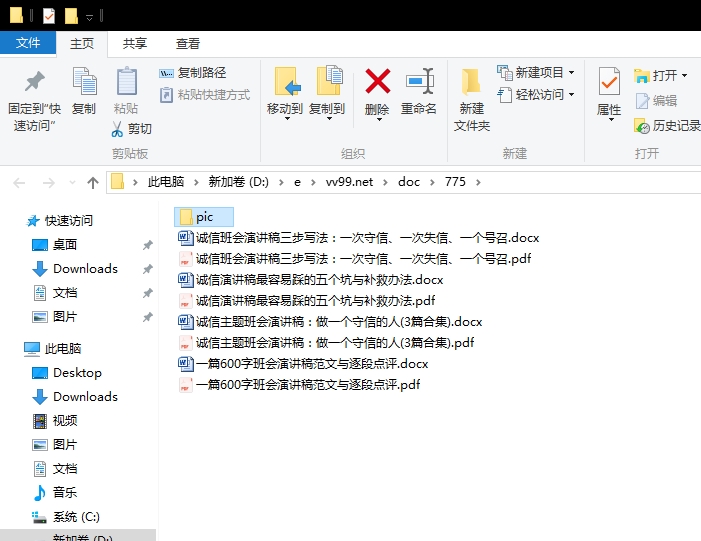Switch to the Share (共享) tab
The width and height of the screenshot is (701, 541).
pyautogui.click(x=135, y=44)
